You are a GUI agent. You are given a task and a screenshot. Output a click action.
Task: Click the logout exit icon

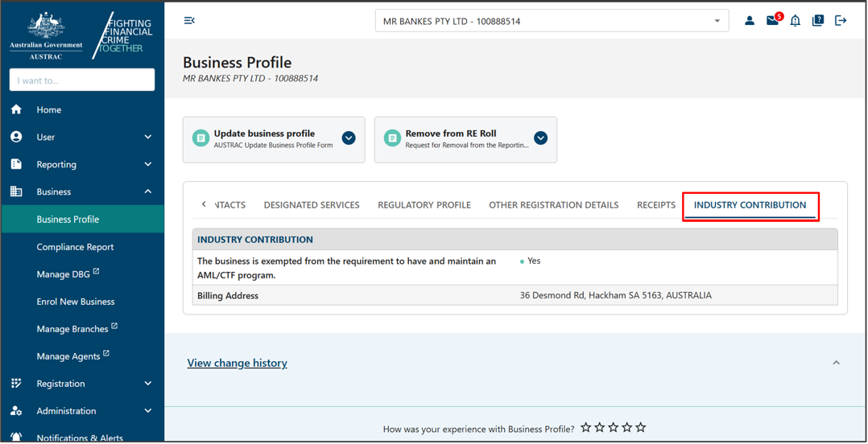pyautogui.click(x=841, y=21)
